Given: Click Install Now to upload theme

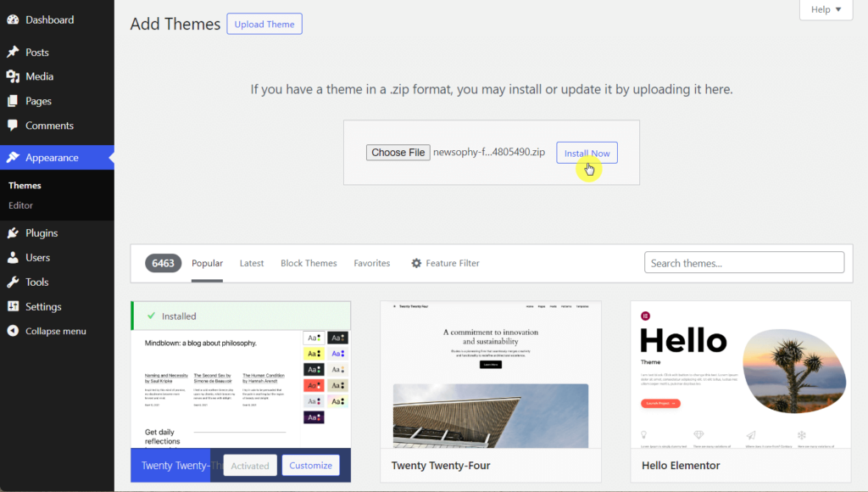Looking at the screenshot, I should [x=587, y=153].
